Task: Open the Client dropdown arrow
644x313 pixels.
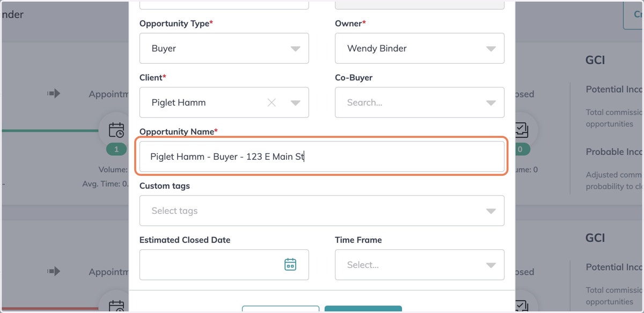Action: coord(295,103)
